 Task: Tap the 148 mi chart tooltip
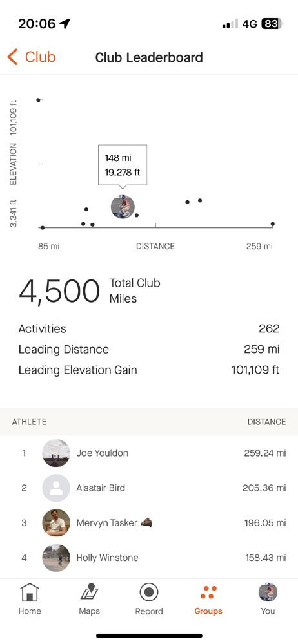coord(123,165)
